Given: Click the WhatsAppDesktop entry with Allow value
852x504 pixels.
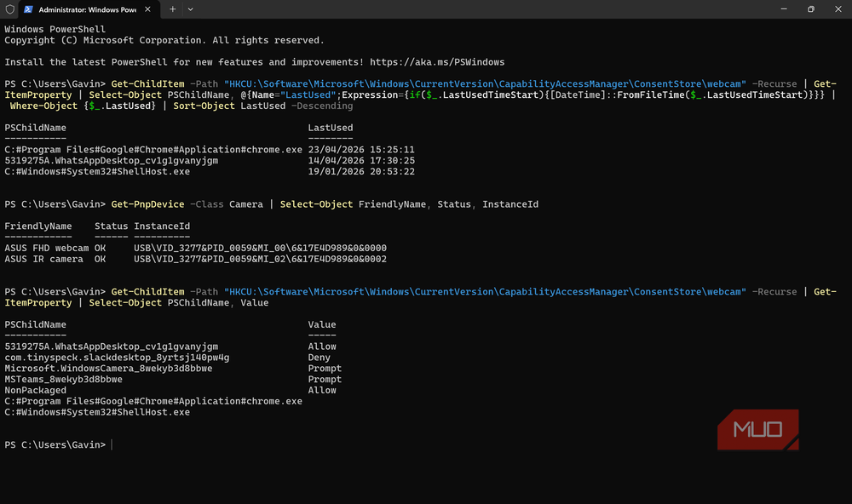Looking at the screenshot, I should click(112, 346).
